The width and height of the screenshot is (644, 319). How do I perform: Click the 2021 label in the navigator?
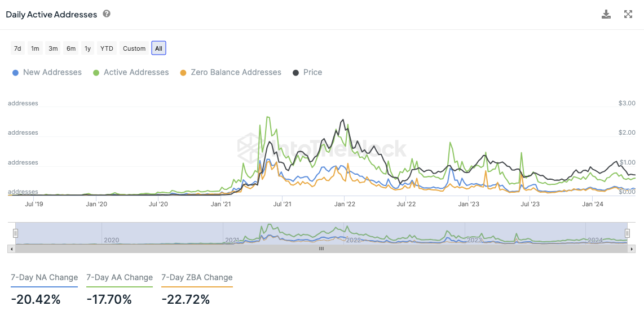click(232, 240)
